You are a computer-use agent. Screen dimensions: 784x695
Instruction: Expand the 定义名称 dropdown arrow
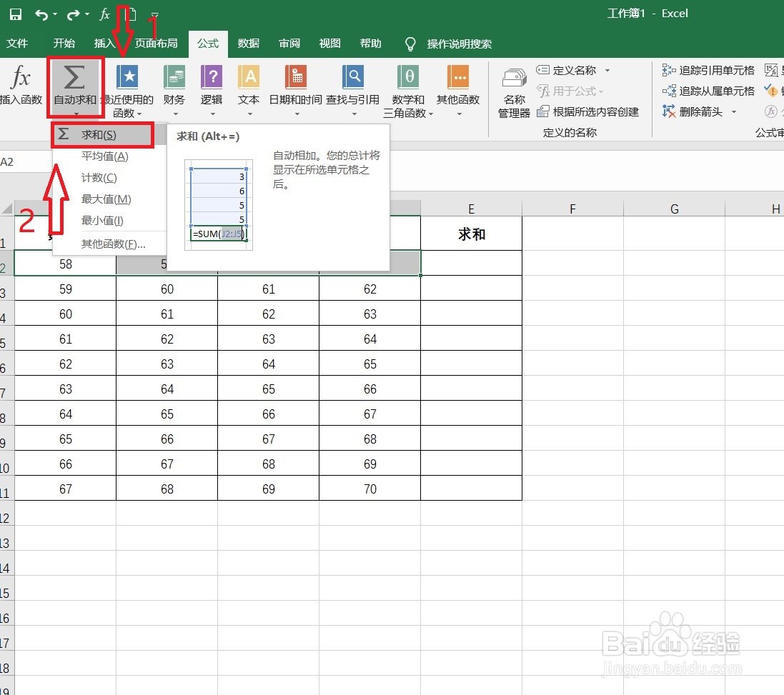tap(607, 70)
